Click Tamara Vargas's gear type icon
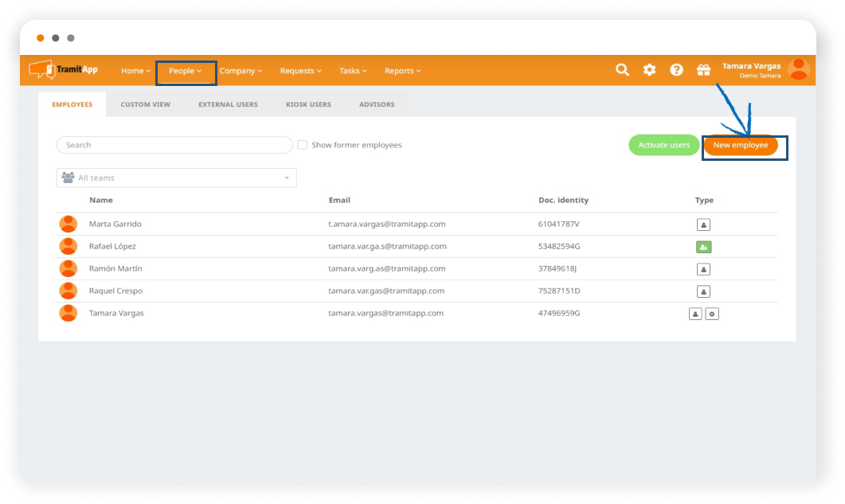Viewport: 845px width, 504px height. tap(712, 314)
